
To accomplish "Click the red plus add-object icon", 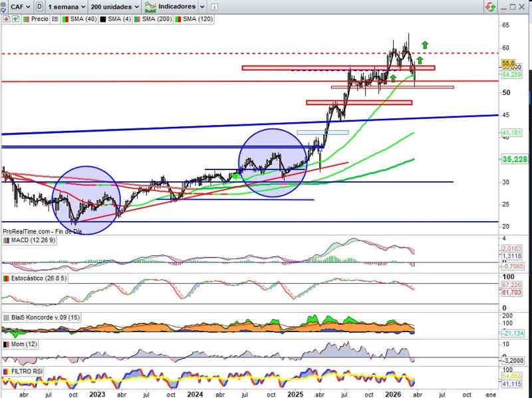I will (6, 19).
